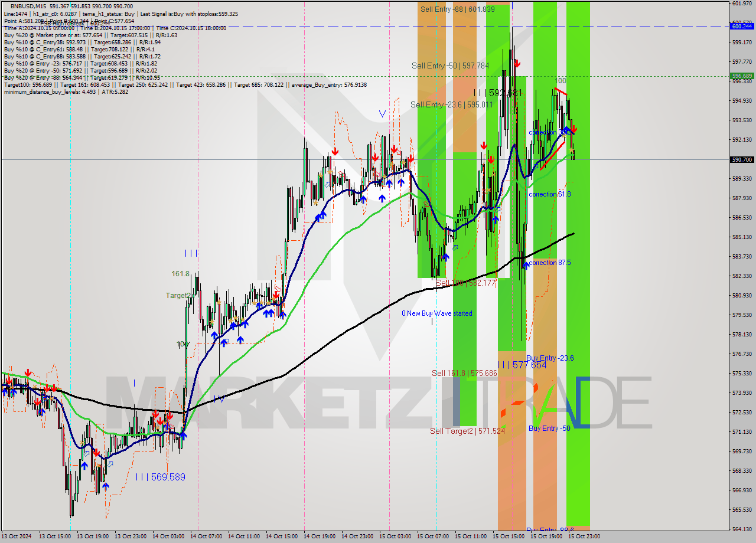The width and height of the screenshot is (756, 543).
Task: Click the 'minimum_distance_buy_levels: 4.493' line
Action: pyautogui.click(x=66, y=91)
